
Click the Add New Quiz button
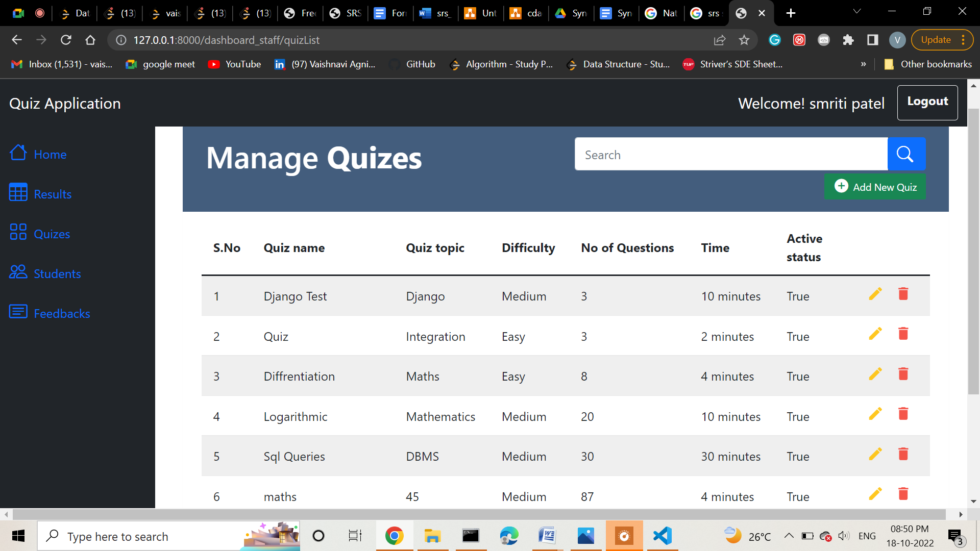(x=875, y=187)
